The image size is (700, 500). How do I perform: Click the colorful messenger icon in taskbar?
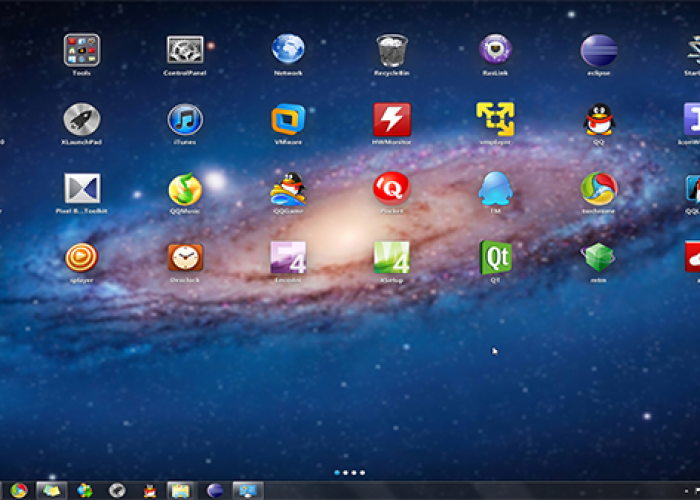pyautogui.click(x=84, y=491)
